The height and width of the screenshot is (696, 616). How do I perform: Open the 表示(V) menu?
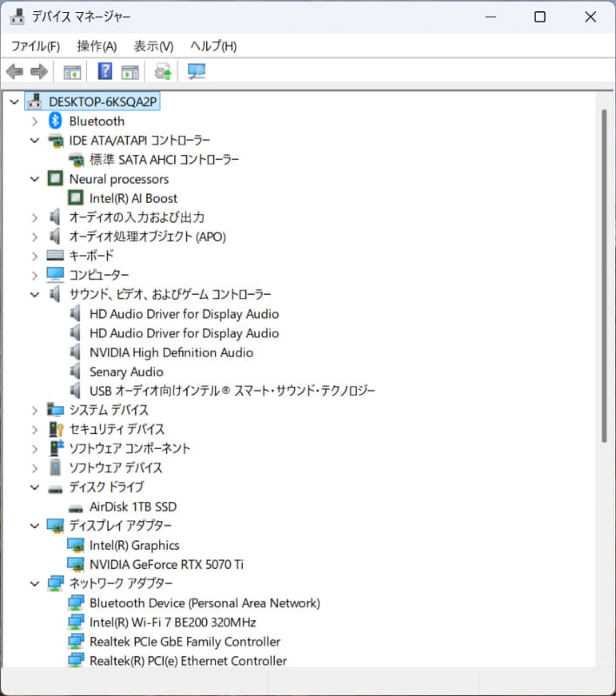153,46
